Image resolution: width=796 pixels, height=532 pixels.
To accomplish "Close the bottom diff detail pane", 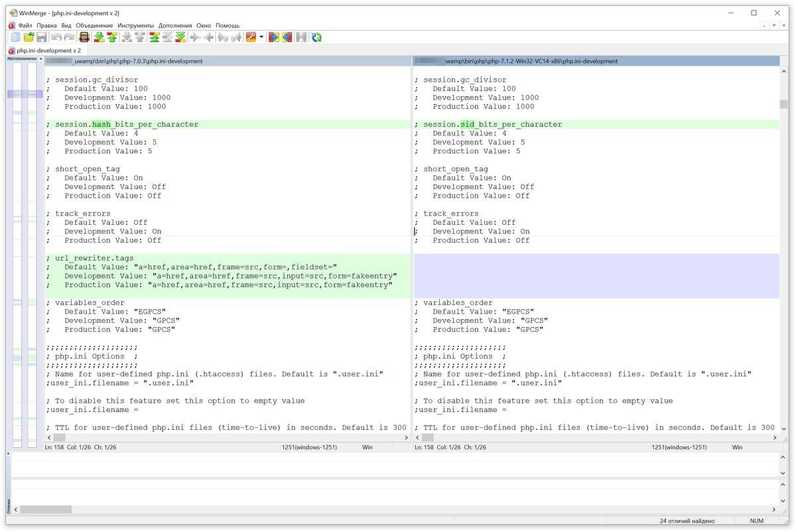I will coord(9,454).
